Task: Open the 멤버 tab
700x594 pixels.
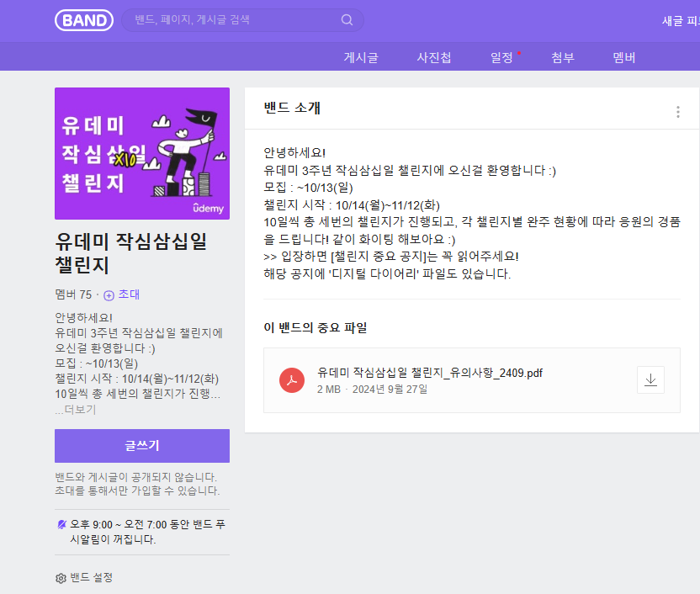Action: pyautogui.click(x=624, y=57)
